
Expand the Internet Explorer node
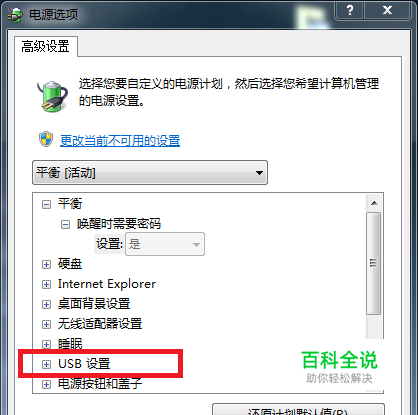pos(47,285)
